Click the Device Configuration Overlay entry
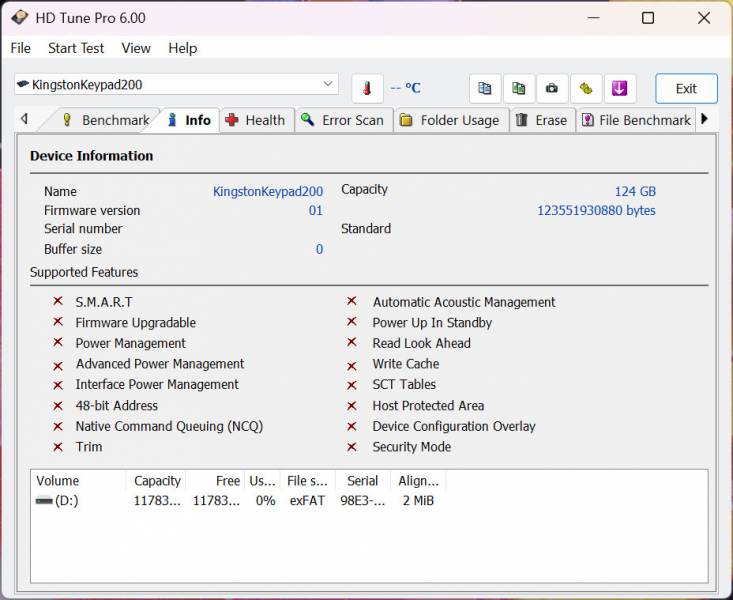 [x=454, y=426]
